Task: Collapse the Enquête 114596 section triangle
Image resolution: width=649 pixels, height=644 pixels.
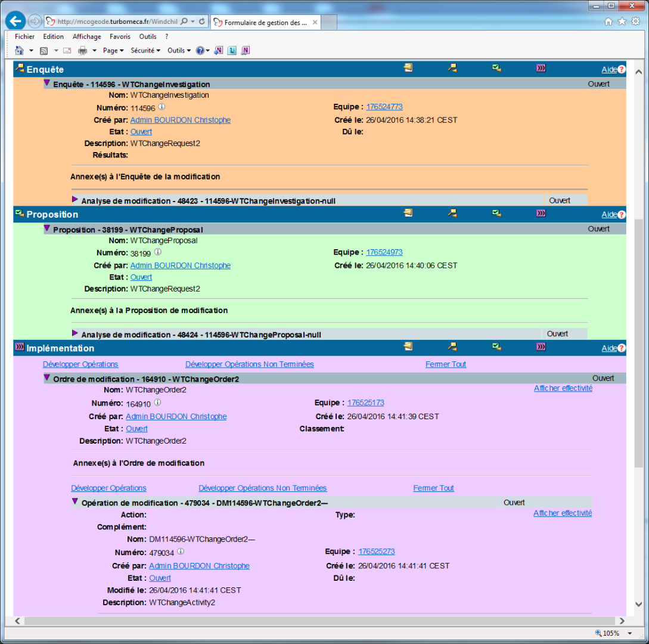Action: coord(47,83)
